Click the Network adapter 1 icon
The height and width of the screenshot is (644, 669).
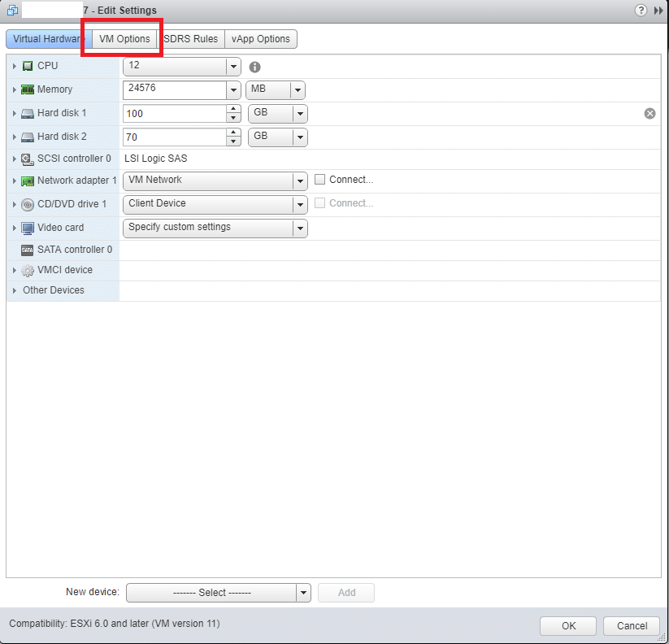pos(28,181)
